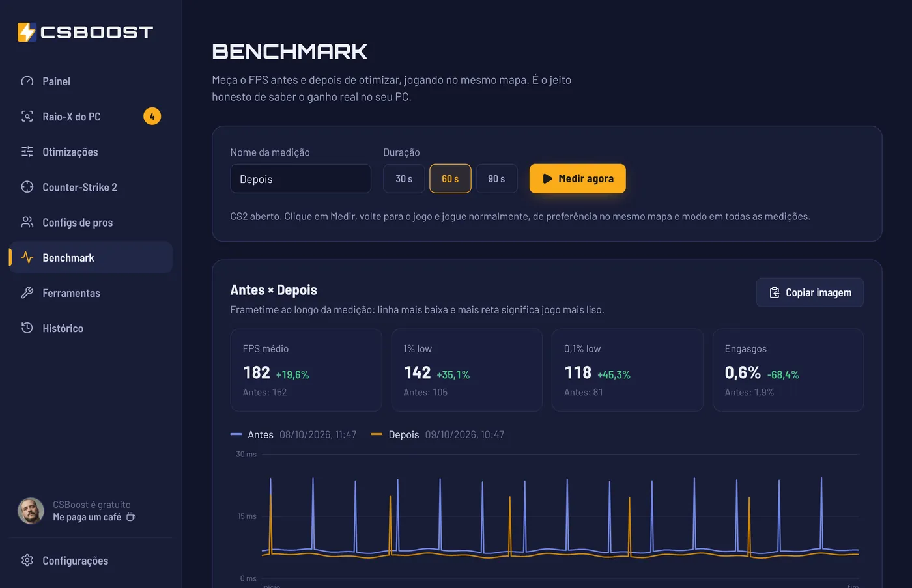912x588 pixels.
Task: Click the user avatar photo
Action: (x=31, y=511)
